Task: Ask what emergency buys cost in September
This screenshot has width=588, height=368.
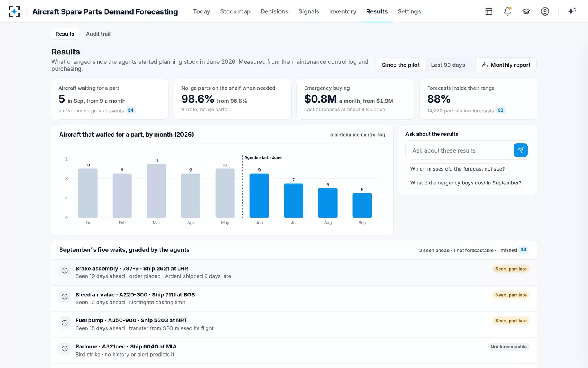Action: click(x=466, y=183)
